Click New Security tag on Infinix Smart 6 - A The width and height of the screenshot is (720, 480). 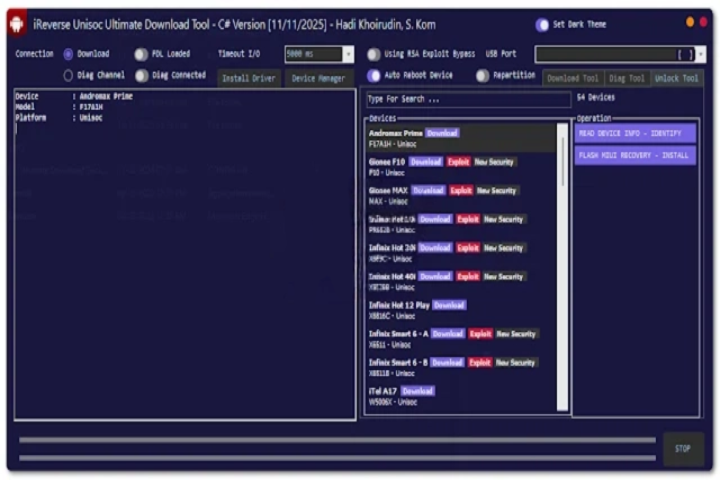click(516, 334)
